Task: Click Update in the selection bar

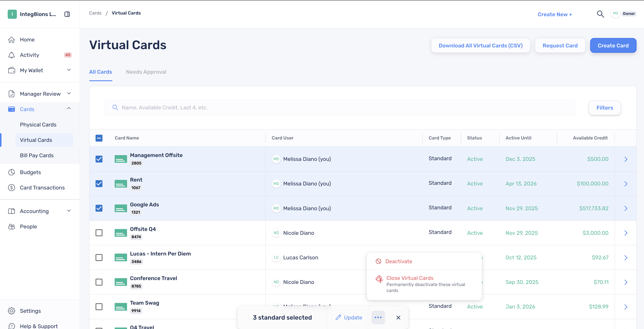Action: (x=349, y=317)
